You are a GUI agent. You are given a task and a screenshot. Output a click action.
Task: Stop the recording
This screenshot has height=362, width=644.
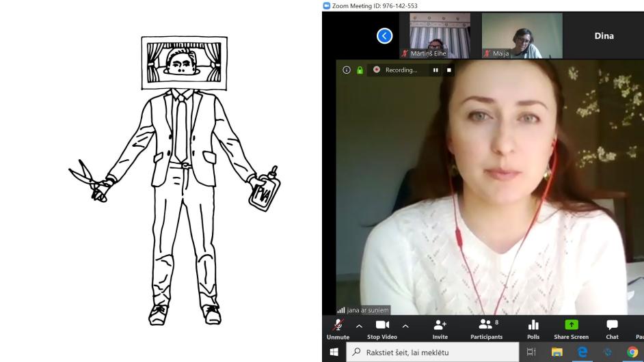tap(449, 70)
